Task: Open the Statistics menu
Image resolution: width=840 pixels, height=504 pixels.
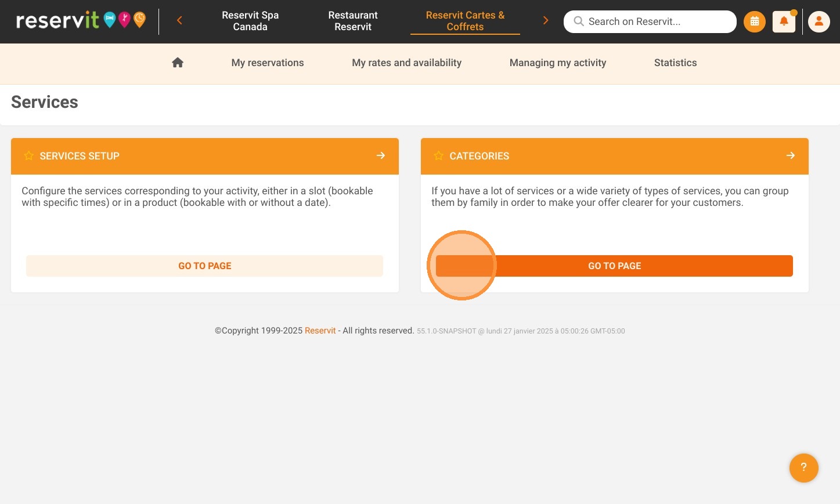Action: point(676,63)
